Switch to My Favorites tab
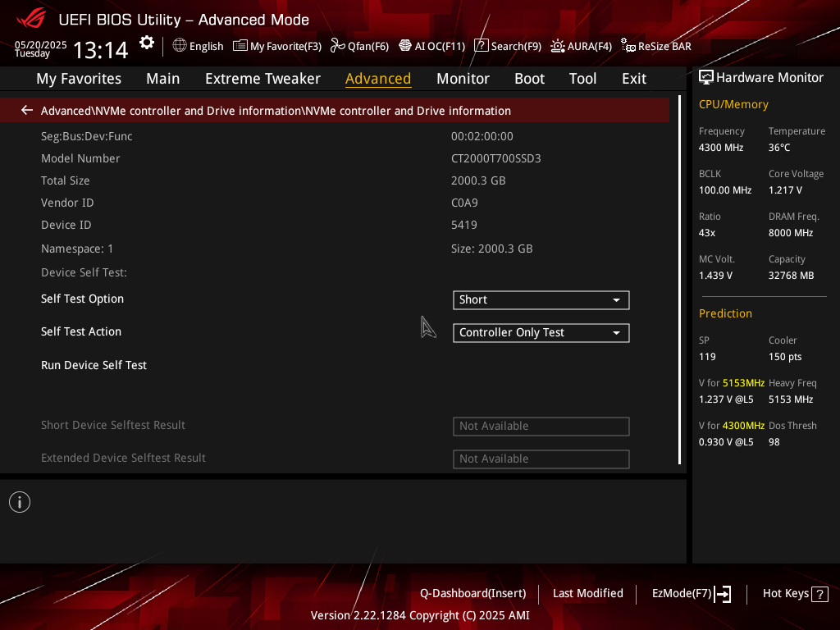Image resolution: width=840 pixels, height=630 pixels. click(x=79, y=79)
